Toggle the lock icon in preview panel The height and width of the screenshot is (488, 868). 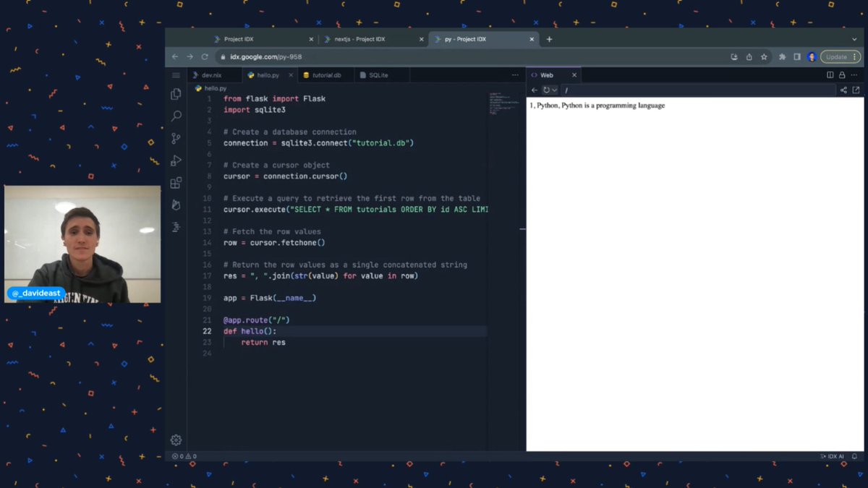(843, 75)
